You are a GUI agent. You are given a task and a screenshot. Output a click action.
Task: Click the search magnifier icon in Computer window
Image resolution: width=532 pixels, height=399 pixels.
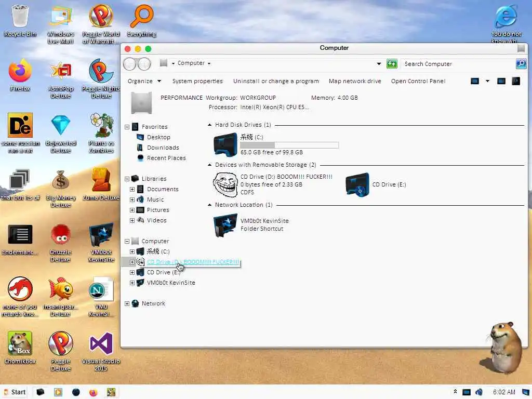pyautogui.click(x=521, y=63)
